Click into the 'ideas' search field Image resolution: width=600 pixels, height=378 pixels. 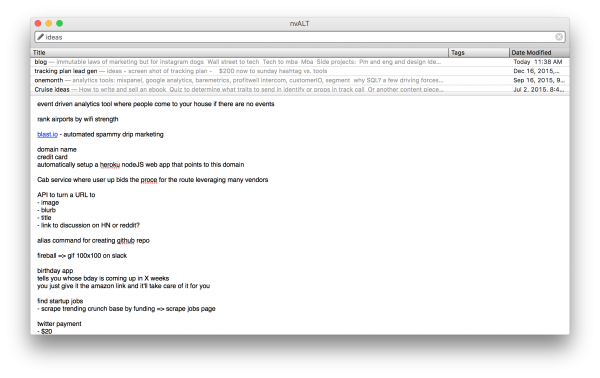pyautogui.click(x=300, y=37)
